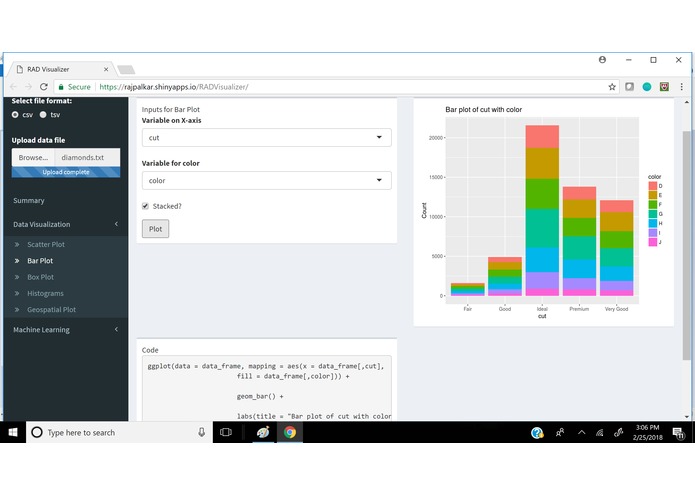Open a new tab with the tab button

(126, 70)
